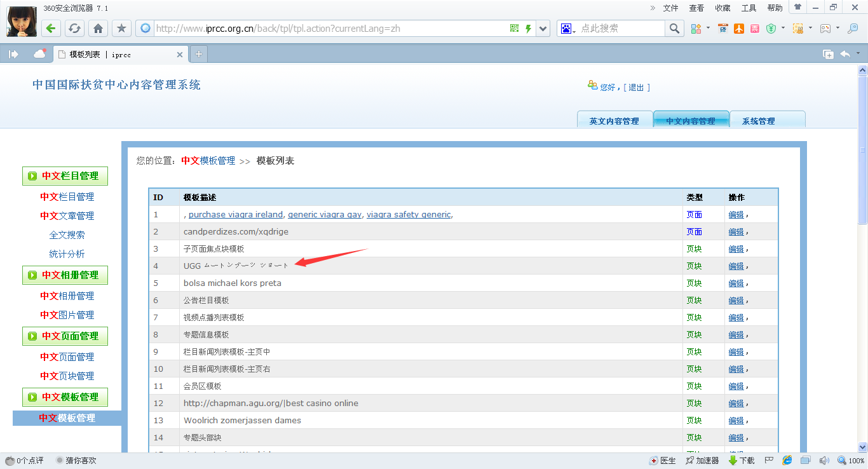Click the magnifying glass find icon at toolbar end
This screenshot has height=469, width=868.
coord(853,29)
